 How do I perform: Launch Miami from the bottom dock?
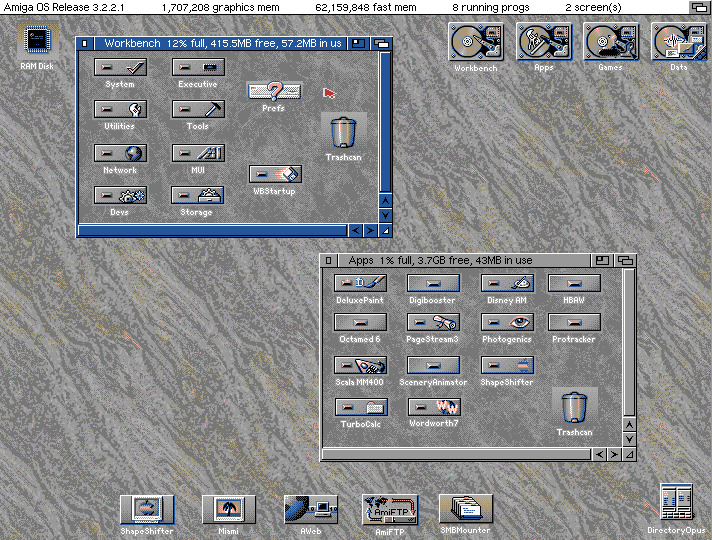click(x=228, y=509)
